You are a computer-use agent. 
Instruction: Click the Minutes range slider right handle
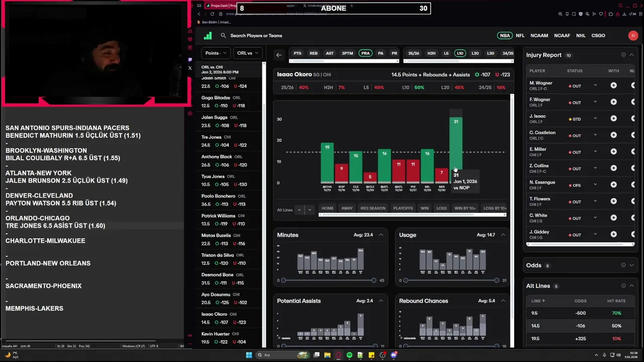(x=374, y=280)
